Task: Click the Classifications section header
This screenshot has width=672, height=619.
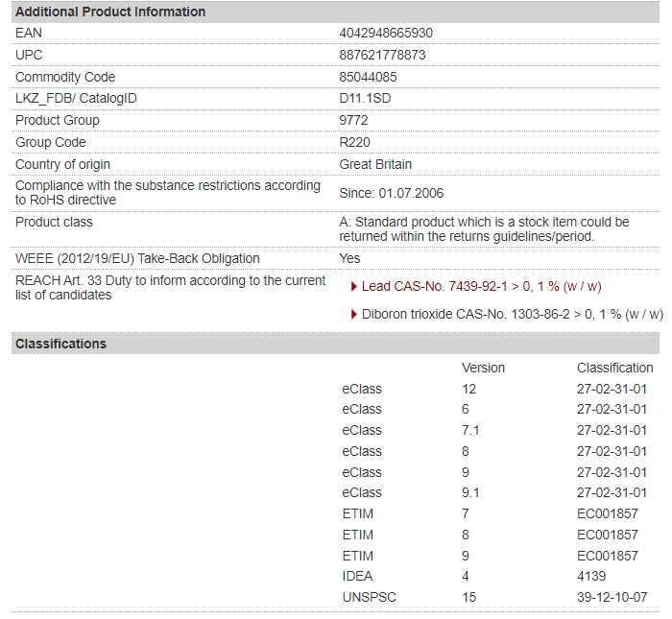Action: (x=335, y=344)
